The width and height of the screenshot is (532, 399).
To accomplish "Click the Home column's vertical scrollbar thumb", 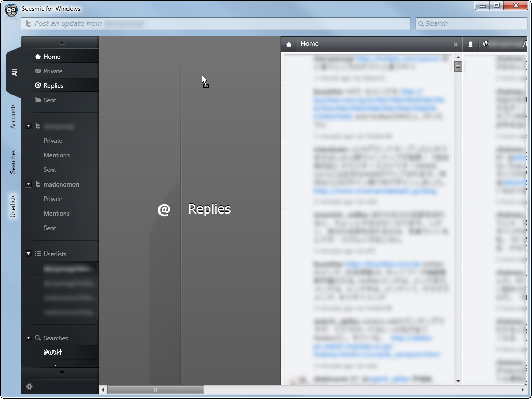I will point(458,66).
